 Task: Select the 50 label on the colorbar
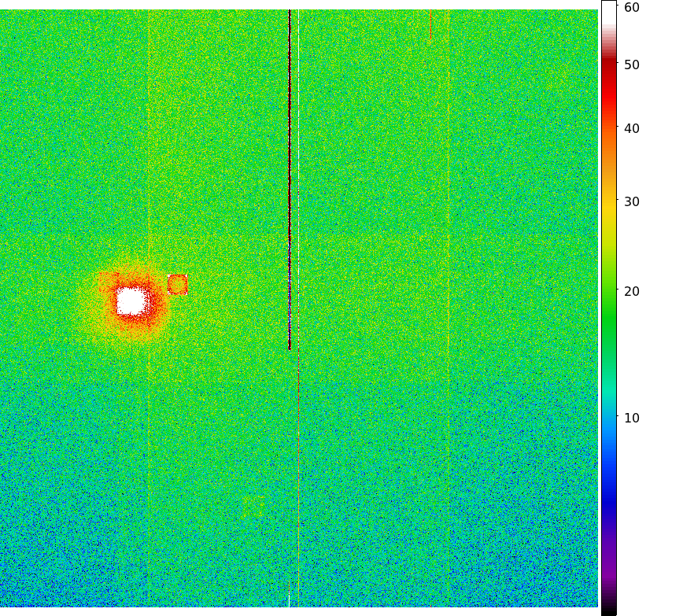pos(632,65)
